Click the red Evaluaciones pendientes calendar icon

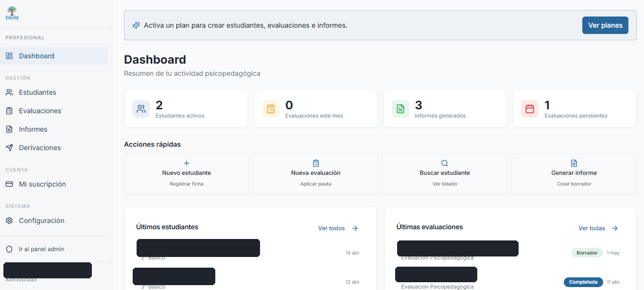530,109
